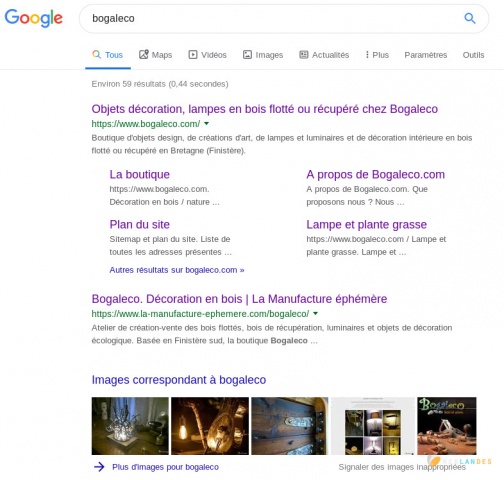The image size is (504, 480).
Task: Open the six-photo grid thumbnail
Action: (x=373, y=426)
